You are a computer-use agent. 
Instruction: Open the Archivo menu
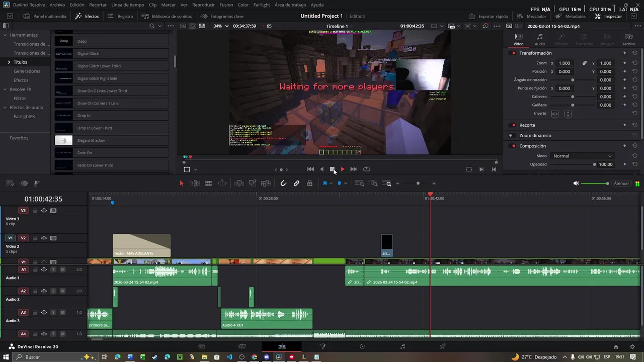click(57, 5)
